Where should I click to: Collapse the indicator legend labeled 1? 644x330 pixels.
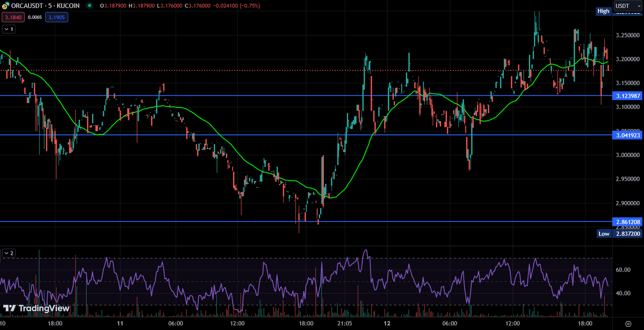click(x=9, y=29)
